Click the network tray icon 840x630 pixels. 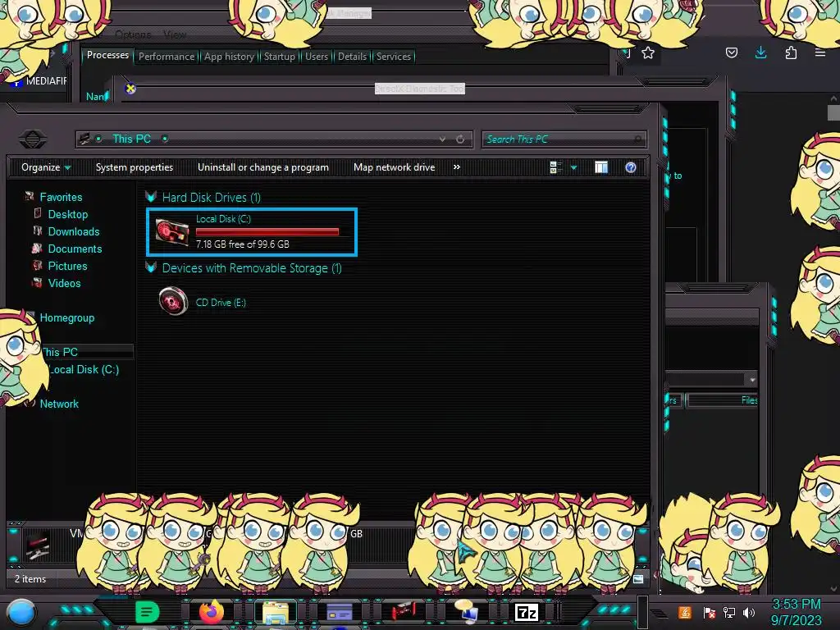click(x=729, y=612)
